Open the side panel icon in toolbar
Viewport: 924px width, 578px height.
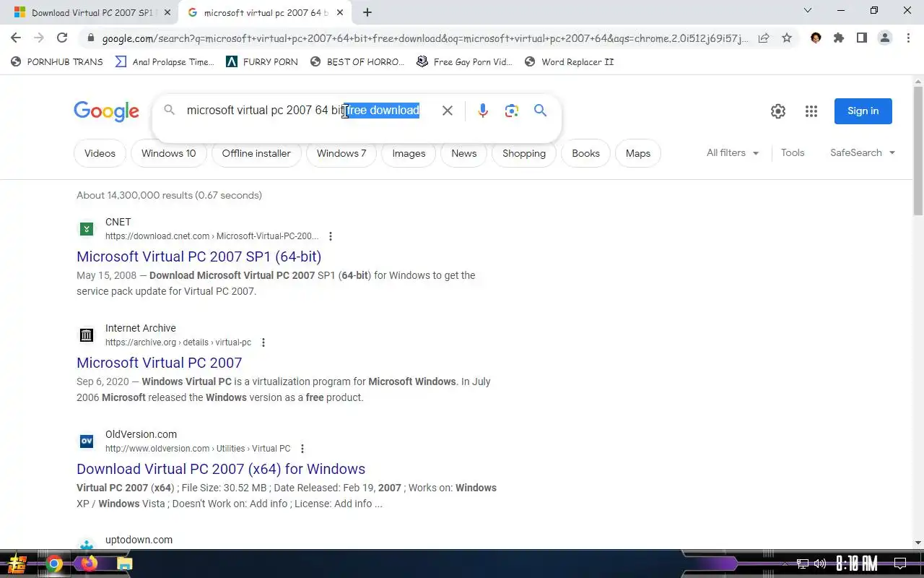click(x=862, y=38)
